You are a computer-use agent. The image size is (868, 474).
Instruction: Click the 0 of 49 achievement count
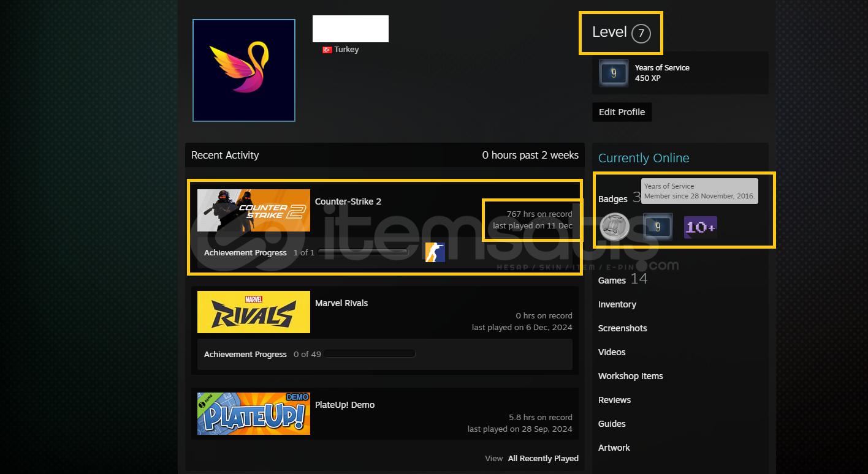click(307, 354)
